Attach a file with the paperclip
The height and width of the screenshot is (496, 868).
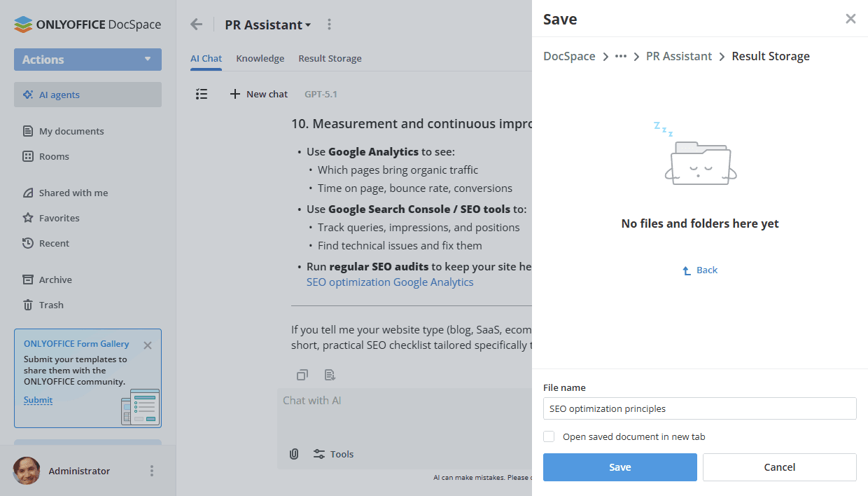(293, 454)
